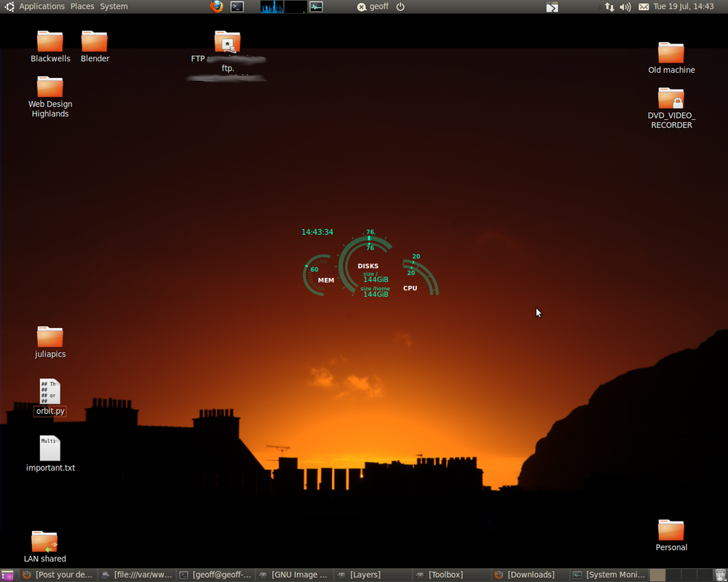Select the Blender folder on desktop

pos(95,47)
